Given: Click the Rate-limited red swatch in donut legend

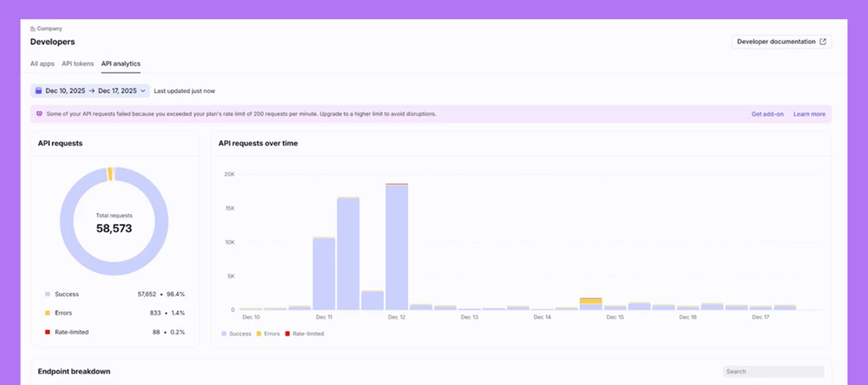Looking at the screenshot, I should [x=48, y=332].
